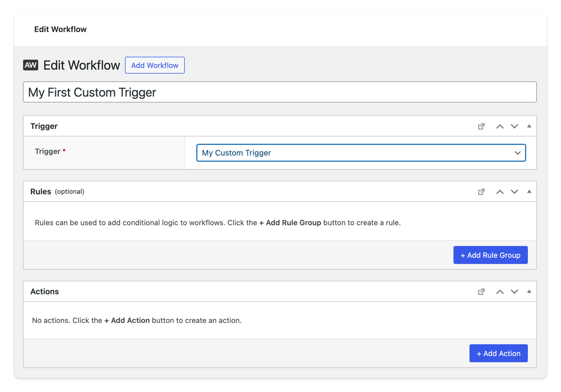Viewport: 561px width, 392px height.
Task: Click the up-arrow icon on the Actions panel
Action: pos(500,292)
